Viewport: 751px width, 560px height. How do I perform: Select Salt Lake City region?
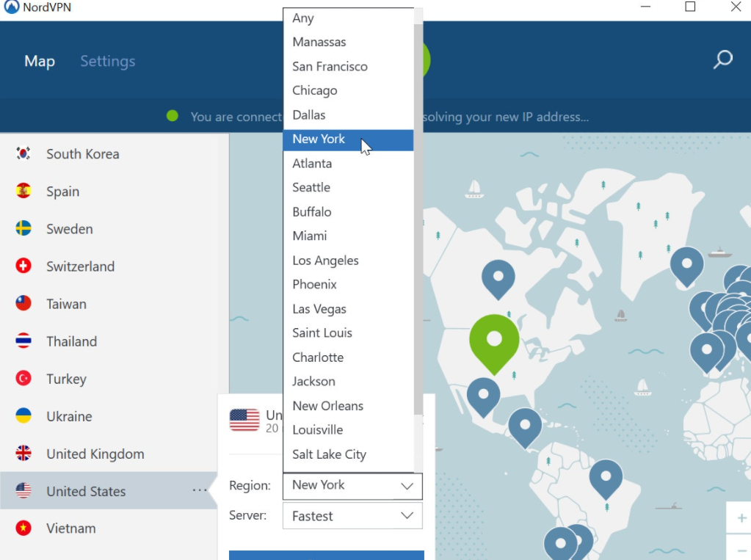click(348, 454)
